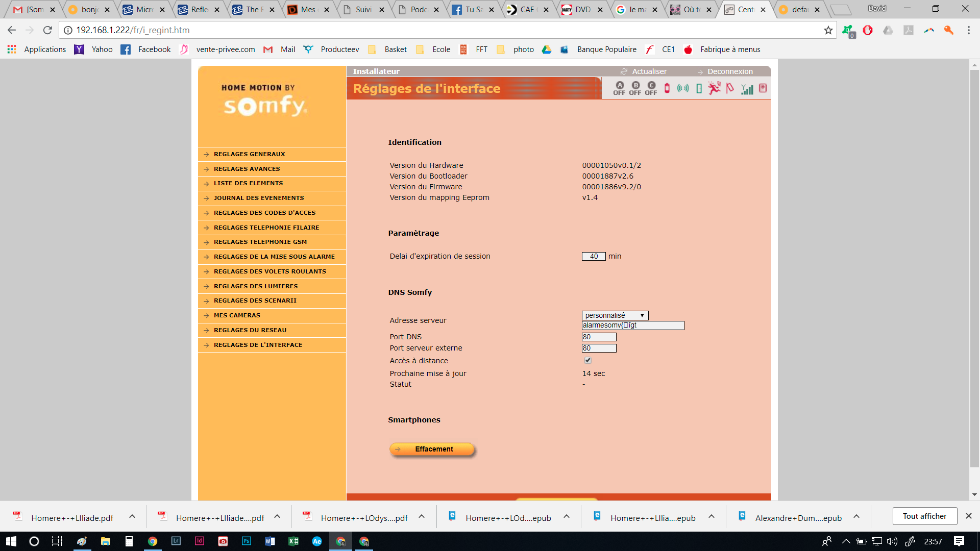
Task: Open the personnalisé server address dropdown
Action: [615, 315]
